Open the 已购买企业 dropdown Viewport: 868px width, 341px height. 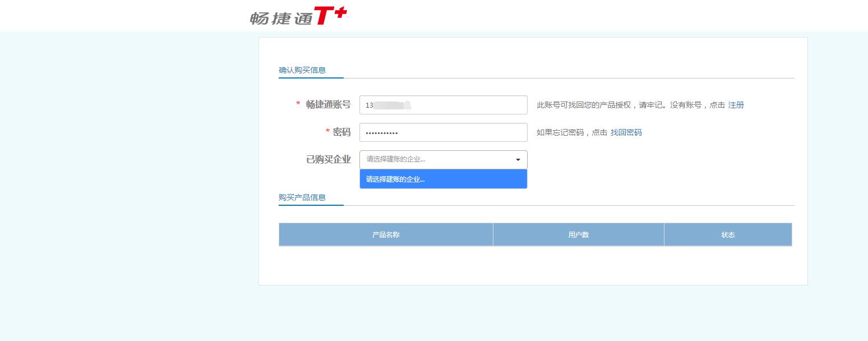tap(444, 159)
